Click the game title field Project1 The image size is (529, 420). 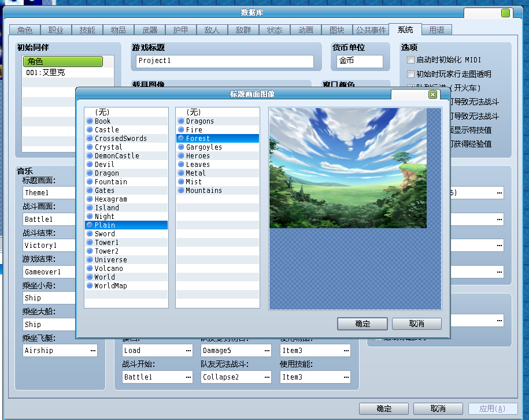tap(225, 61)
